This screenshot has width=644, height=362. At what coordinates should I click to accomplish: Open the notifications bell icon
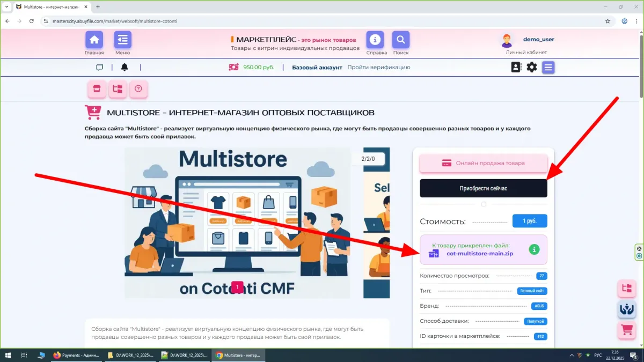(x=125, y=67)
